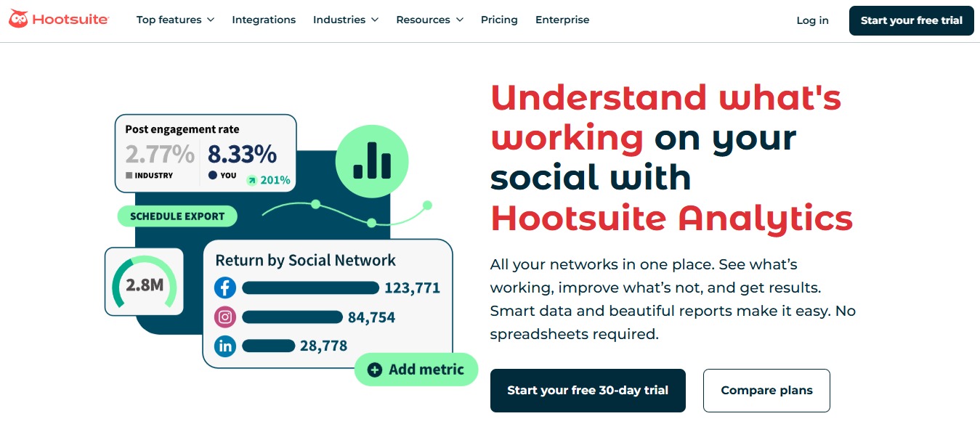Image resolution: width=980 pixels, height=440 pixels.
Task: Enable the Schedule Export option
Action: pos(177,216)
